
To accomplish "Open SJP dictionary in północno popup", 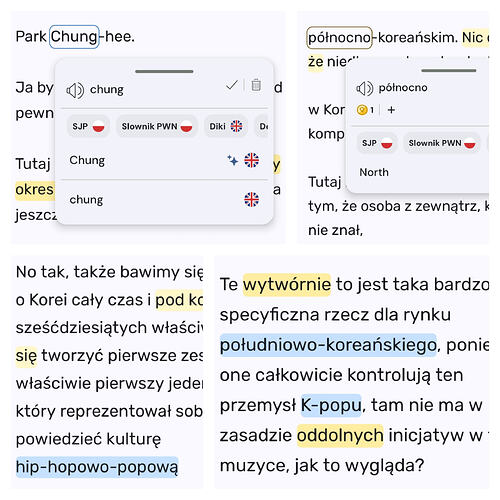I will [x=377, y=143].
